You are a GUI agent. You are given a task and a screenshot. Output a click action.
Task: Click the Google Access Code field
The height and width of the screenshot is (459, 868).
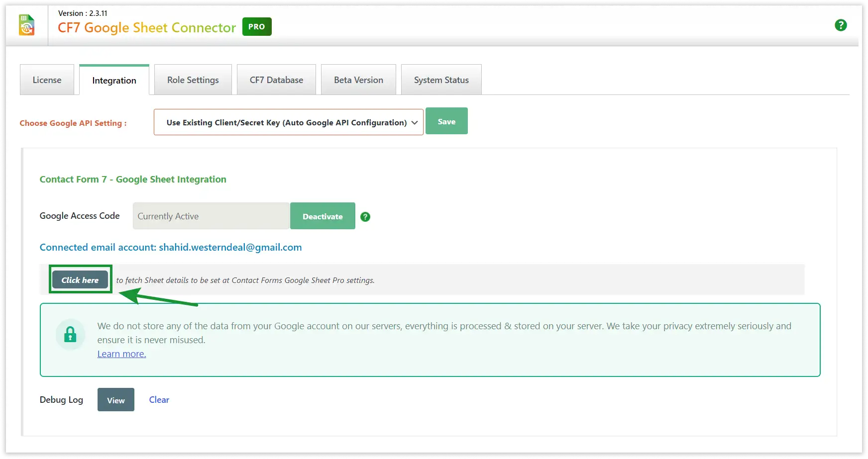tap(211, 216)
